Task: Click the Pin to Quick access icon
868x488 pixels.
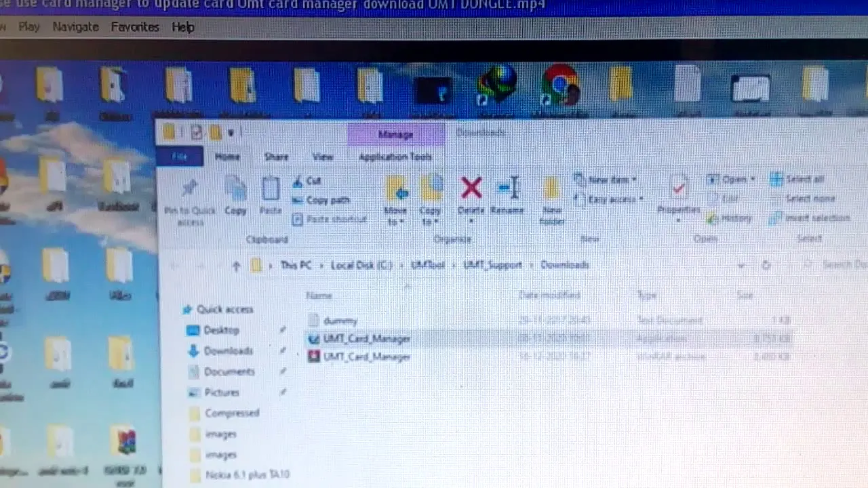Action: pyautogui.click(x=191, y=190)
